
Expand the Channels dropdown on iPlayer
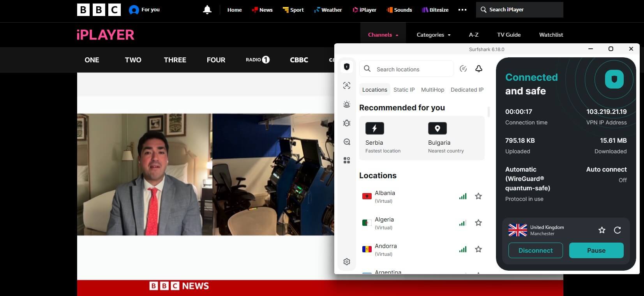383,35
